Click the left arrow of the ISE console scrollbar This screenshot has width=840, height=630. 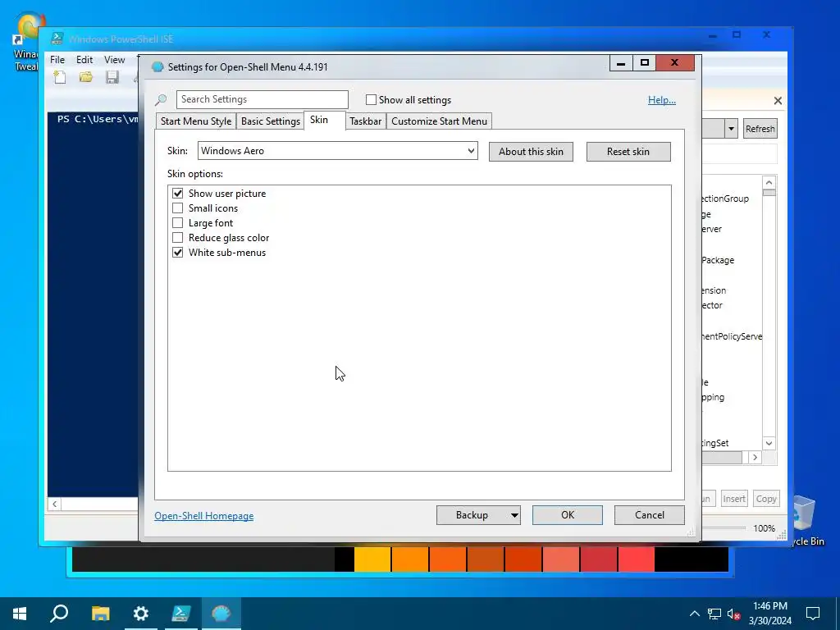(54, 504)
